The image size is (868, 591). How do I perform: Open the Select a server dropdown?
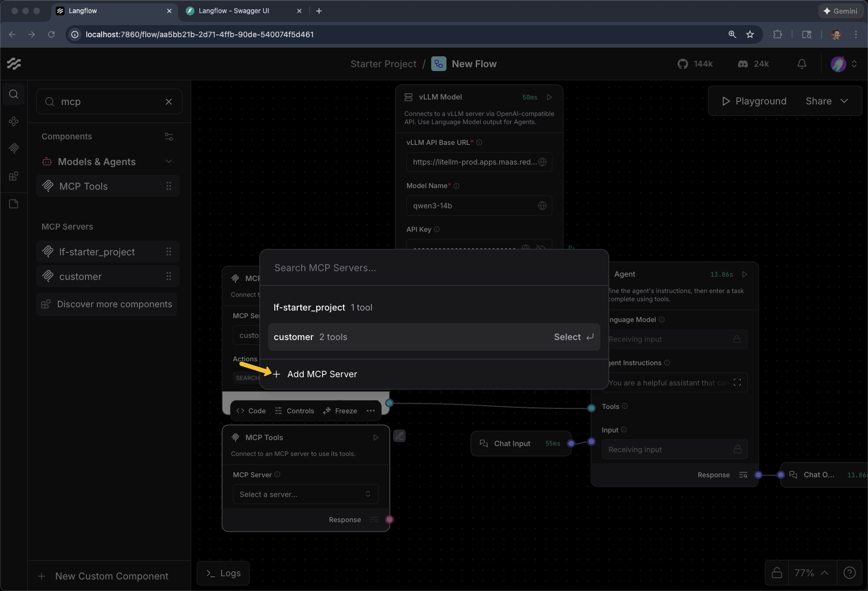[x=305, y=494]
